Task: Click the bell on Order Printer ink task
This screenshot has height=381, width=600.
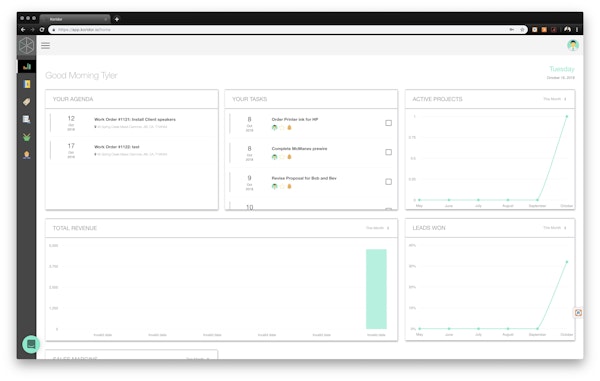Action: (289, 127)
